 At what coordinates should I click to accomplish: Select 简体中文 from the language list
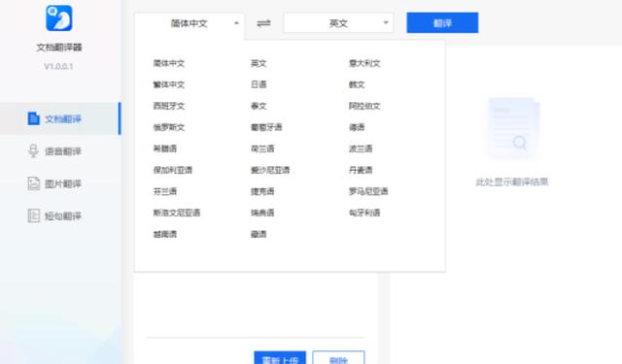point(169,63)
